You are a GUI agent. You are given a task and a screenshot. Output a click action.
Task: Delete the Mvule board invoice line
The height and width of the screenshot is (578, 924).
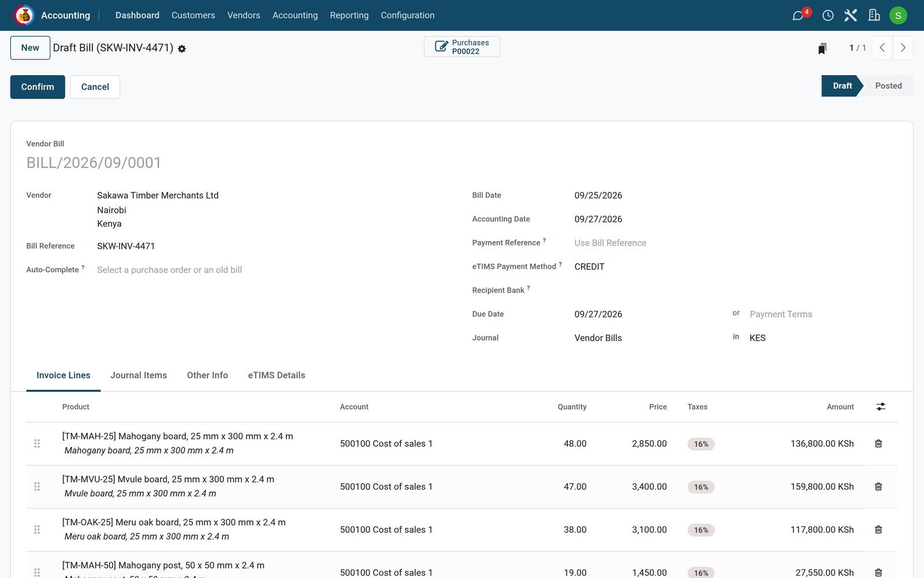[878, 487]
